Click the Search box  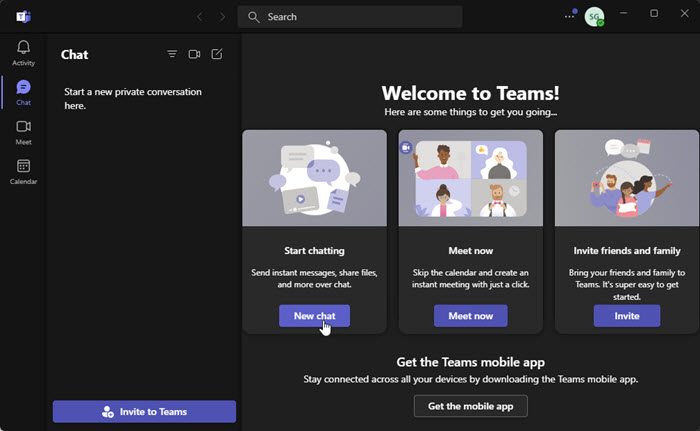pos(350,17)
